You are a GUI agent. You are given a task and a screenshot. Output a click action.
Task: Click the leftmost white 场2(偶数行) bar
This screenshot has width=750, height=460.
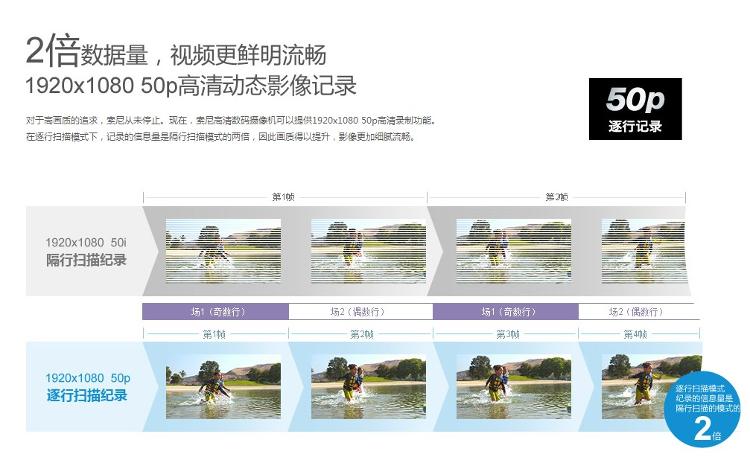pos(360,312)
